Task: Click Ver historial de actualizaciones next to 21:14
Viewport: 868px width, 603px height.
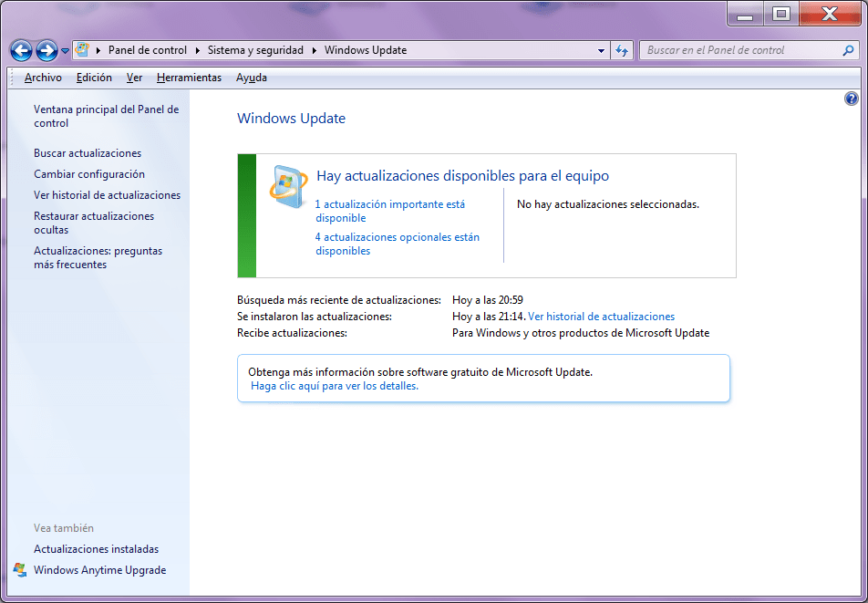Action: click(601, 317)
